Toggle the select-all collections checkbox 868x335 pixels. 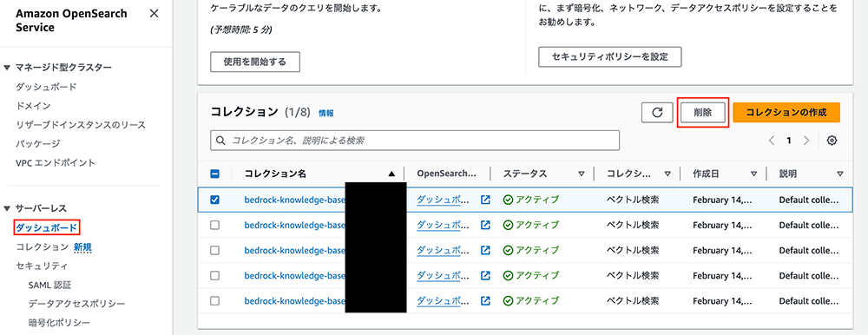[214, 174]
